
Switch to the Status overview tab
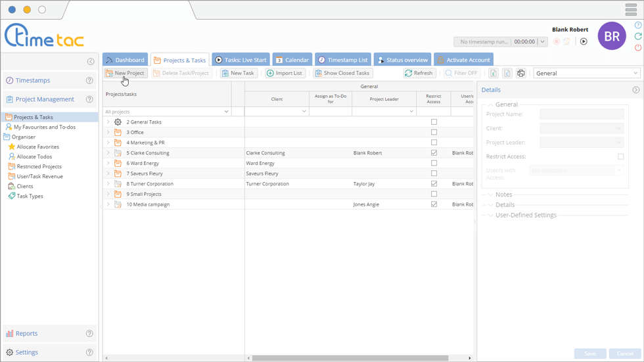402,60
